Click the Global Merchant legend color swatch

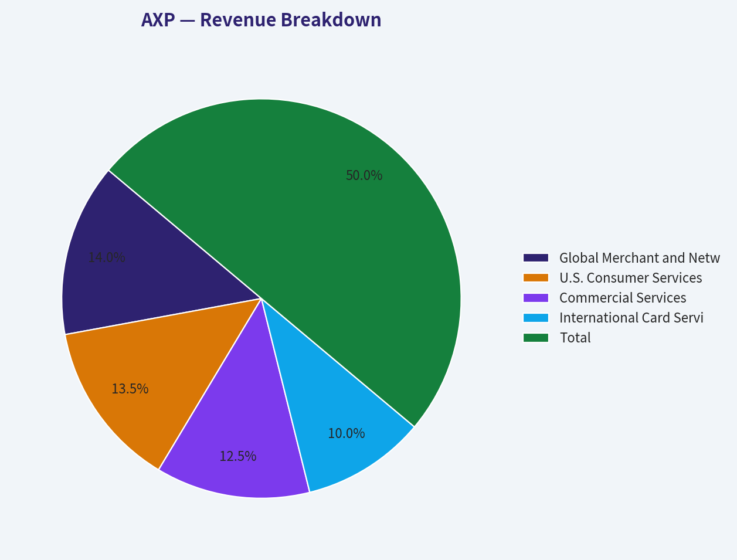(x=536, y=257)
